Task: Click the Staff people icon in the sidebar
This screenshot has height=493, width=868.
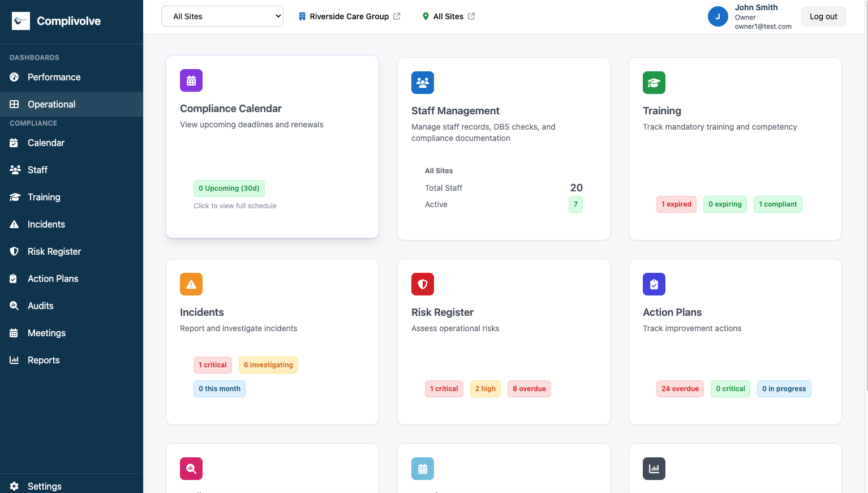Action: (x=14, y=170)
